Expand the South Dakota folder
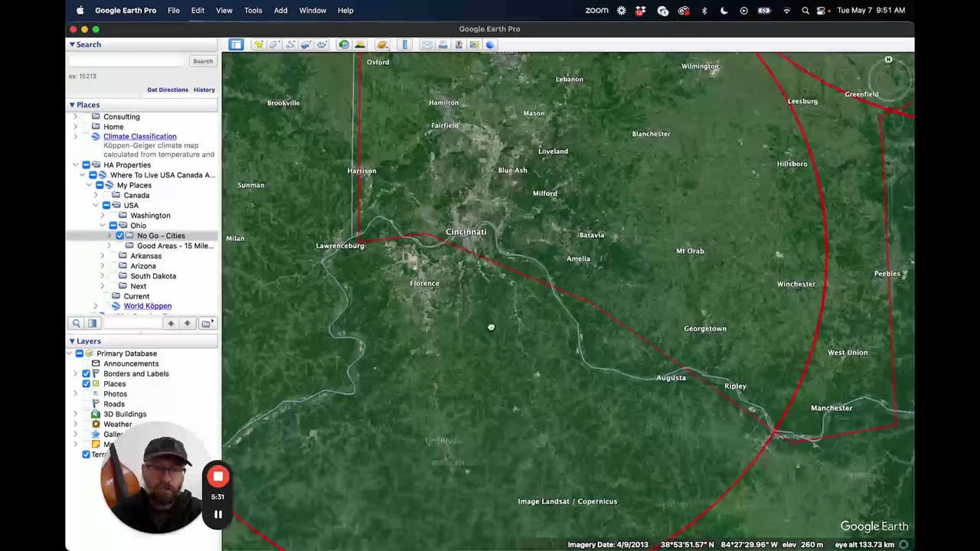 tap(103, 276)
